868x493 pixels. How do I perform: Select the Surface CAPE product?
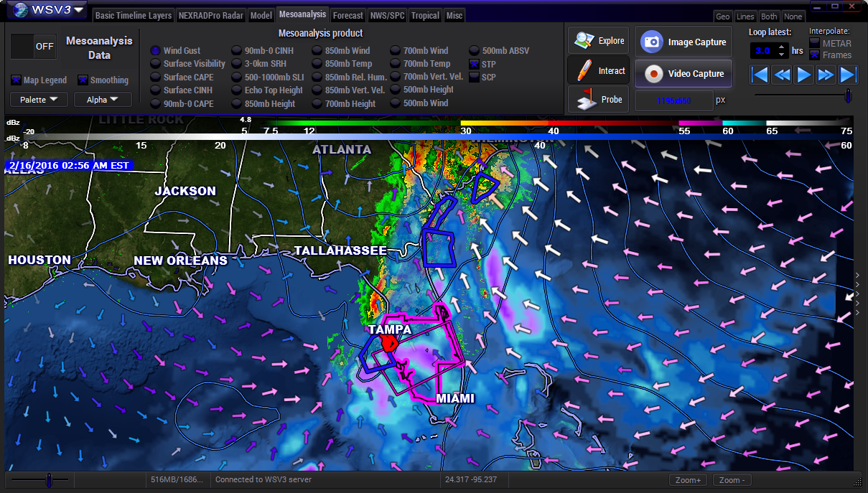[x=155, y=77]
